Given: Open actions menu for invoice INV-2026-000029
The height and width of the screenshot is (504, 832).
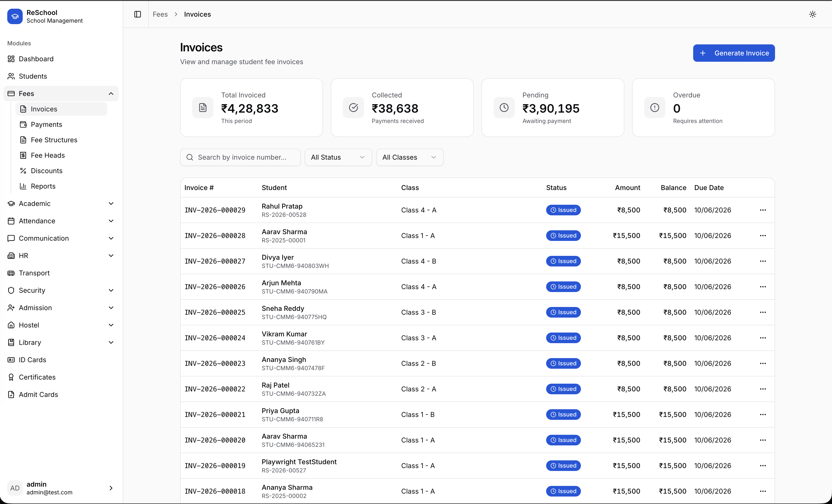Looking at the screenshot, I should click(x=763, y=210).
